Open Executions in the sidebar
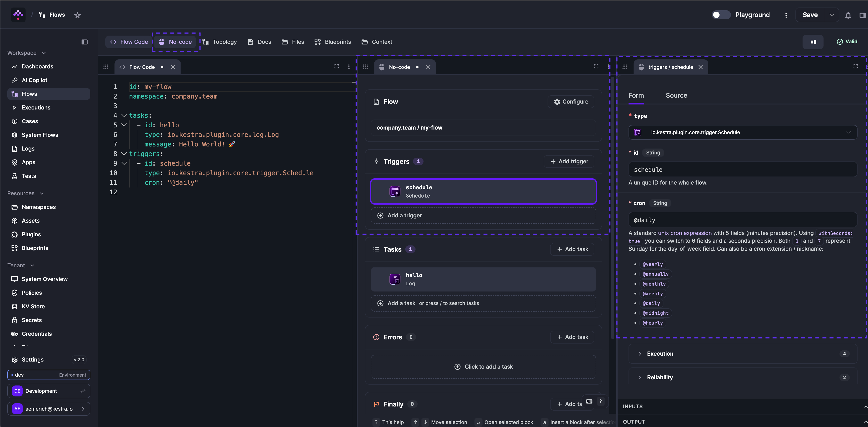The width and height of the screenshot is (868, 427). click(x=49, y=107)
